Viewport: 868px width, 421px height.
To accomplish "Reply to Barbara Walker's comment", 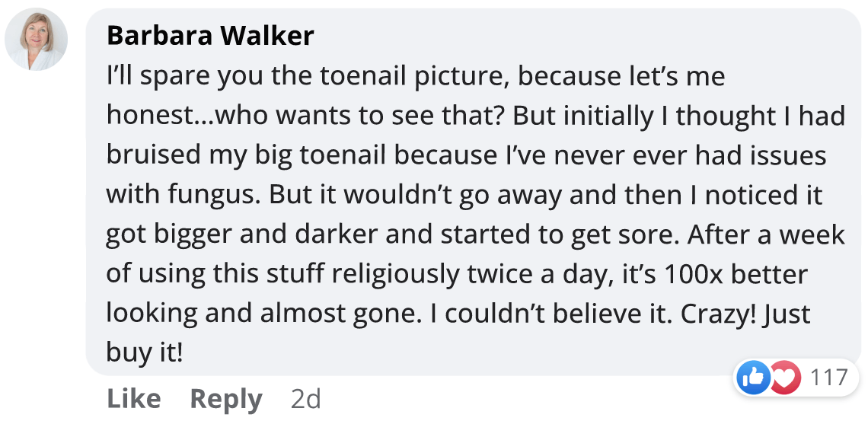I will pos(225,399).
